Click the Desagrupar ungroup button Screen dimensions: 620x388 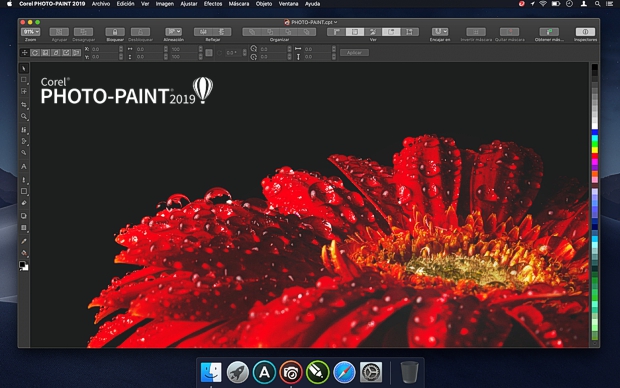83,32
